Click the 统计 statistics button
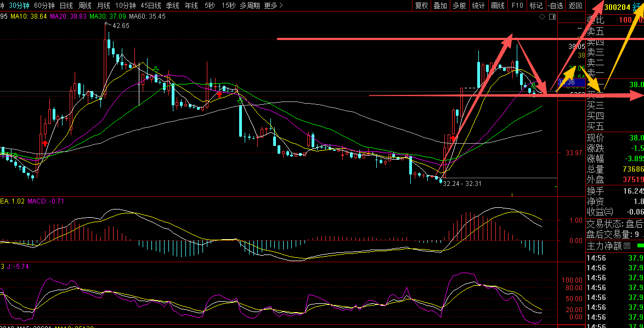Image resolution: width=644 pixels, height=328 pixels. (478, 5)
